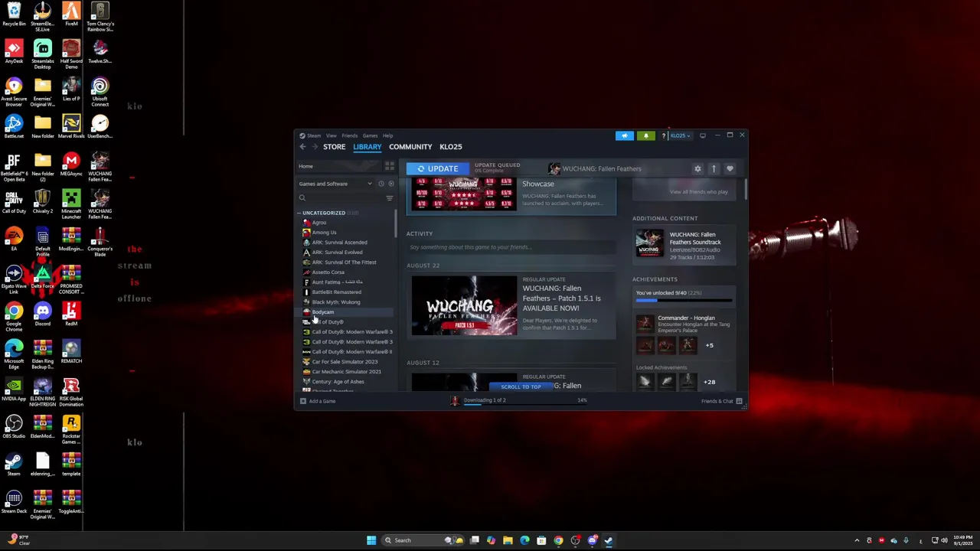The image size is (980, 551).
Task: Click SCROLL TO TOP button
Action: click(521, 386)
